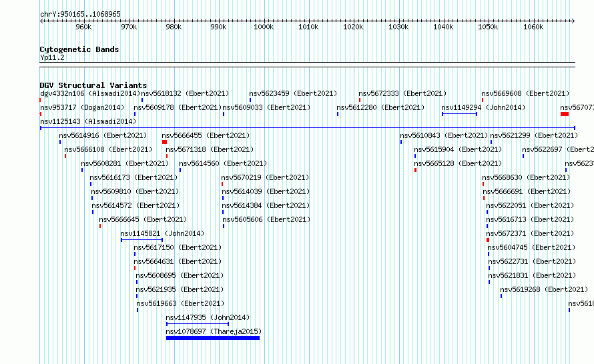The height and width of the screenshot is (364, 594).
Task: Select the DGV Structural Variants track title
Action: coord(93,85)
